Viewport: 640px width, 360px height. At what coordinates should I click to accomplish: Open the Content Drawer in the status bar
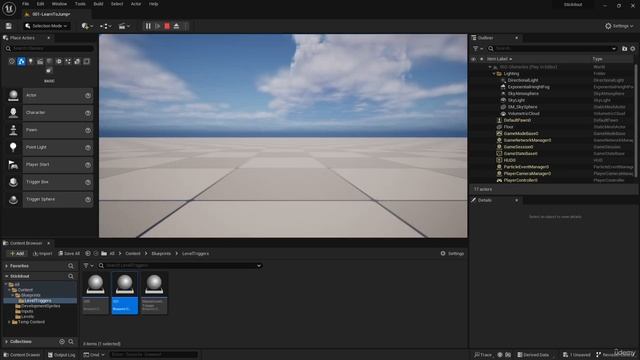click(22, 355)
